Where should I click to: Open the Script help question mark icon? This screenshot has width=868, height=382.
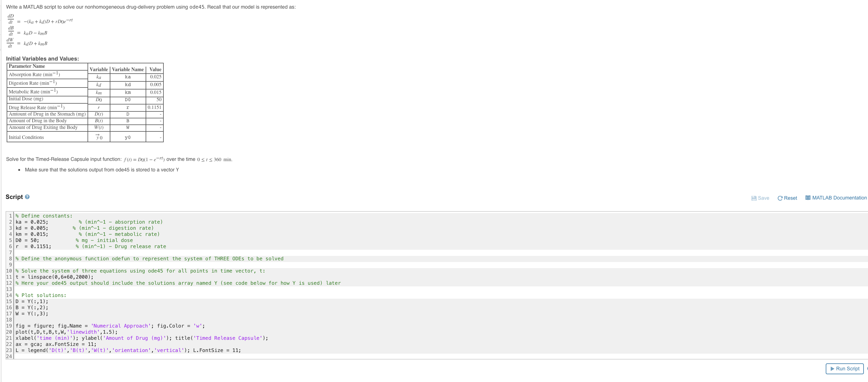tap(27, 197)
